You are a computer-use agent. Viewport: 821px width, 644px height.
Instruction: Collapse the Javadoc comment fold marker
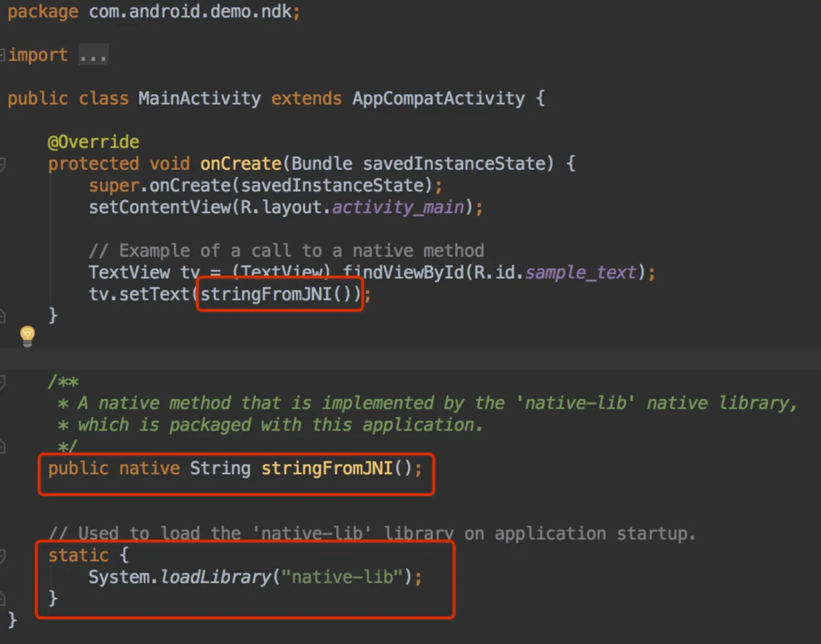click(2, 381)
